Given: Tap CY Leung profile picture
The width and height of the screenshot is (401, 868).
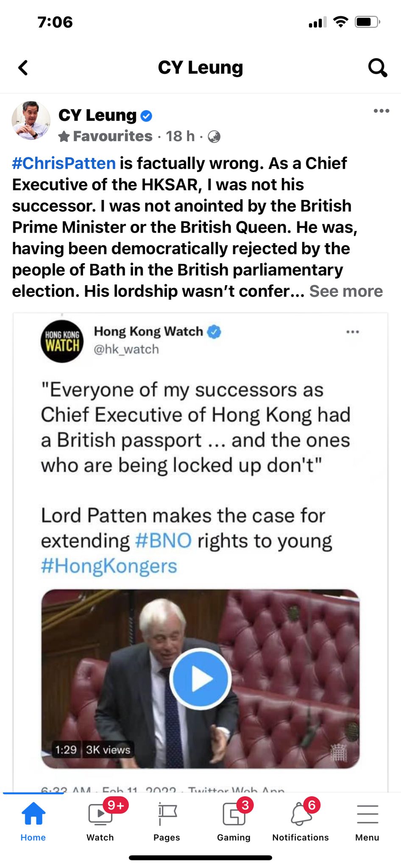Looking at the screenshot, I should point(31,120).
